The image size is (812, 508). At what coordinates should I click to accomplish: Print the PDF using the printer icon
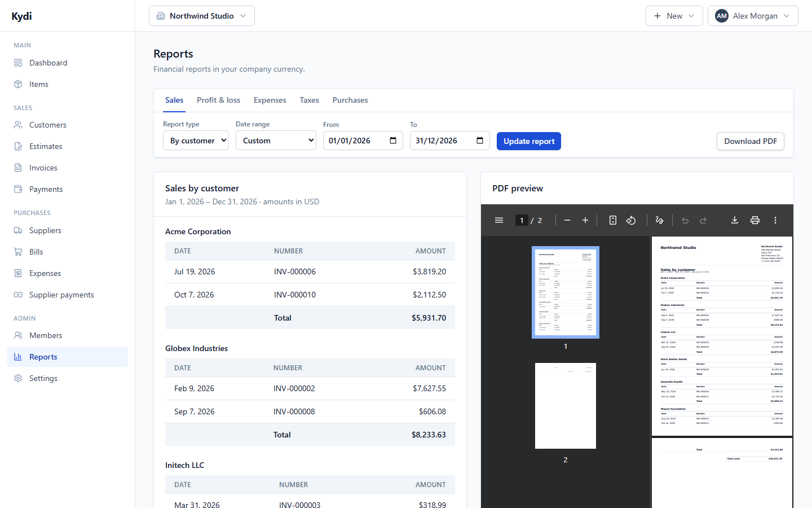755,220
